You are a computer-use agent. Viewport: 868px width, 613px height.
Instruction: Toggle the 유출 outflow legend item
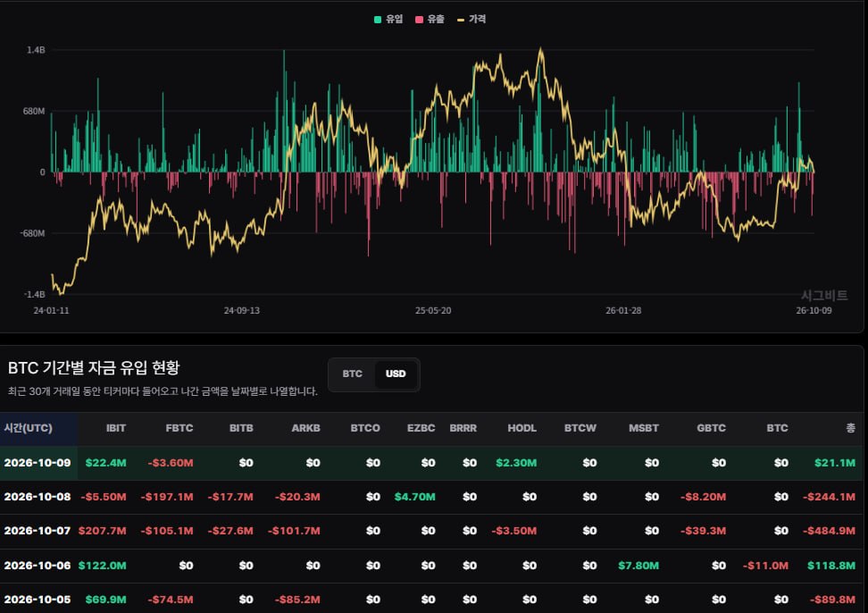[430, 20]
